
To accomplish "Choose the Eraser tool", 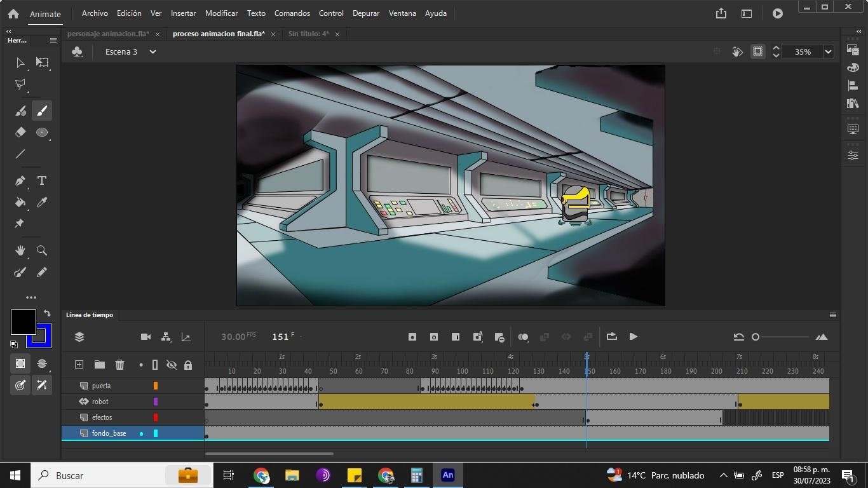I will point(20,132).
